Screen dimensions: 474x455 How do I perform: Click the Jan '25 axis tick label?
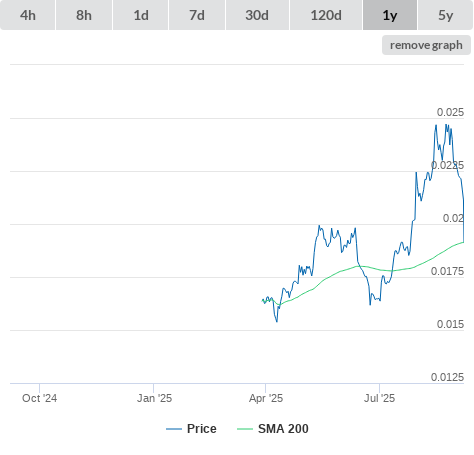[x=154, y=398]
